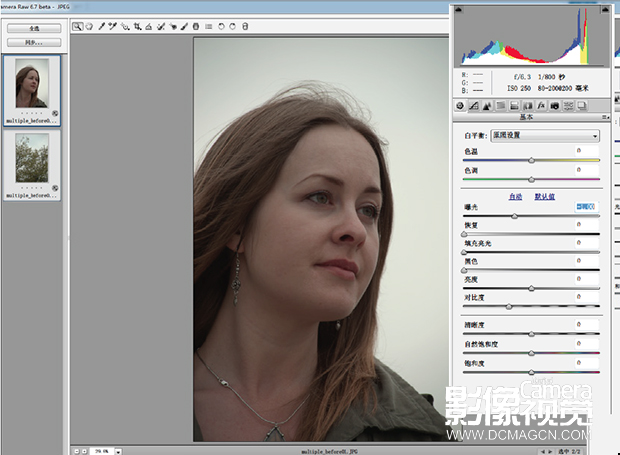Click the Default (默认值) link

(545, 196)
